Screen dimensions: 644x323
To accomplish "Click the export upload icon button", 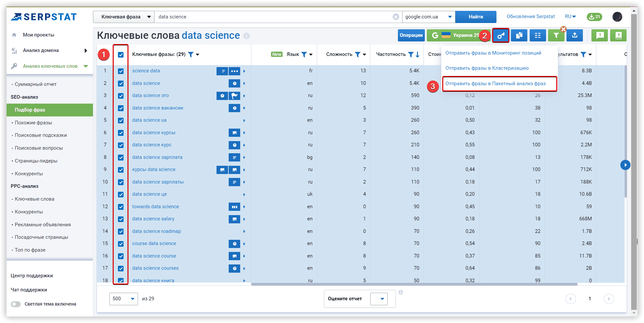I will coord(575,36).
